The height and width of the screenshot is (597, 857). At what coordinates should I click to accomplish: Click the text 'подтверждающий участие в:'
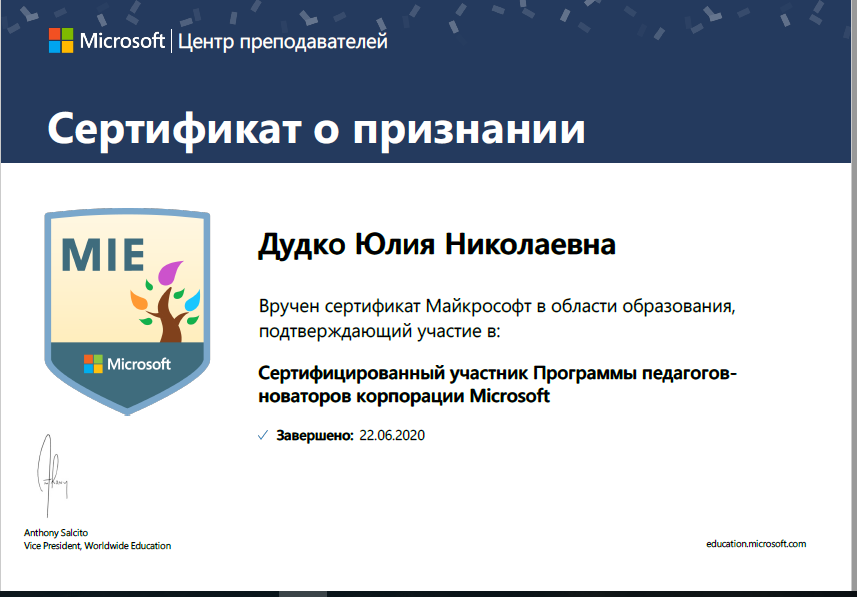click(379, 332)
